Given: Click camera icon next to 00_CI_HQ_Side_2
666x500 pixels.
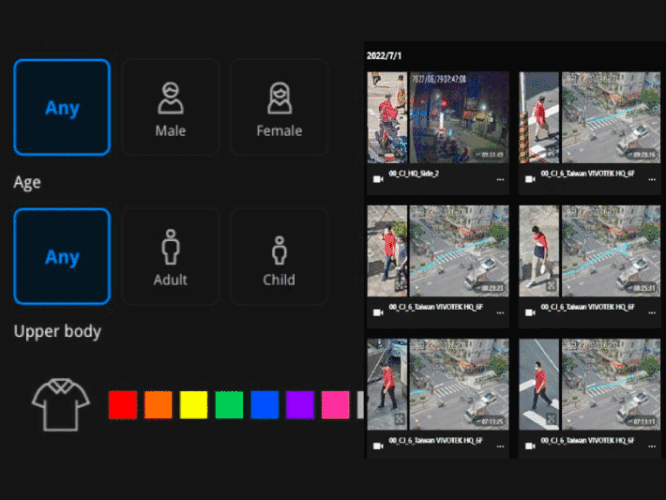Looking at the screenshot, I should pyautogui.click(x=377, y=180).
